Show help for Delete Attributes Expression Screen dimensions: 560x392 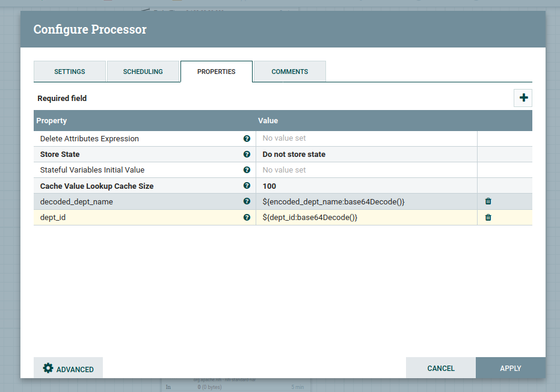tap(247, 139)
